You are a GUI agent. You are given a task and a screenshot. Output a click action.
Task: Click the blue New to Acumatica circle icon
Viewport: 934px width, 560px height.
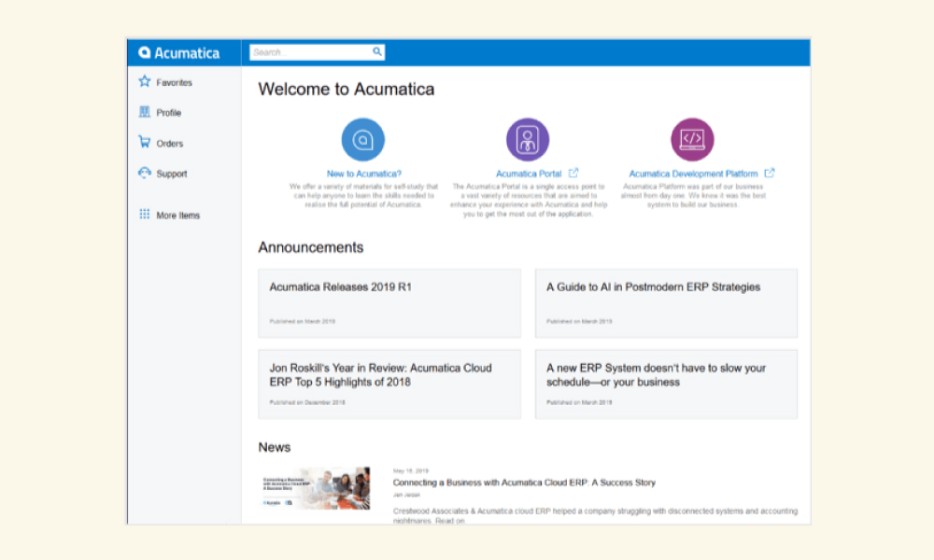[x=362, y=139]
